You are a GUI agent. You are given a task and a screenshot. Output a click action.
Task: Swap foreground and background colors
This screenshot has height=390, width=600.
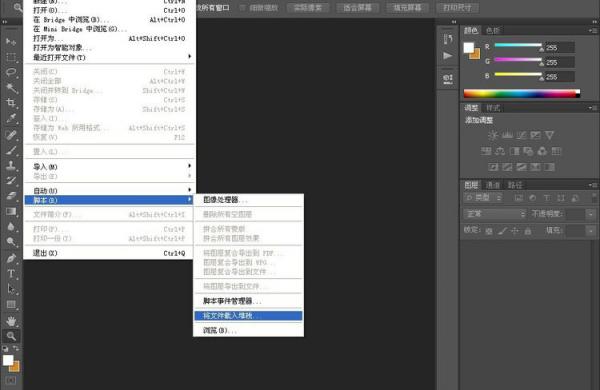coord(16,348)
